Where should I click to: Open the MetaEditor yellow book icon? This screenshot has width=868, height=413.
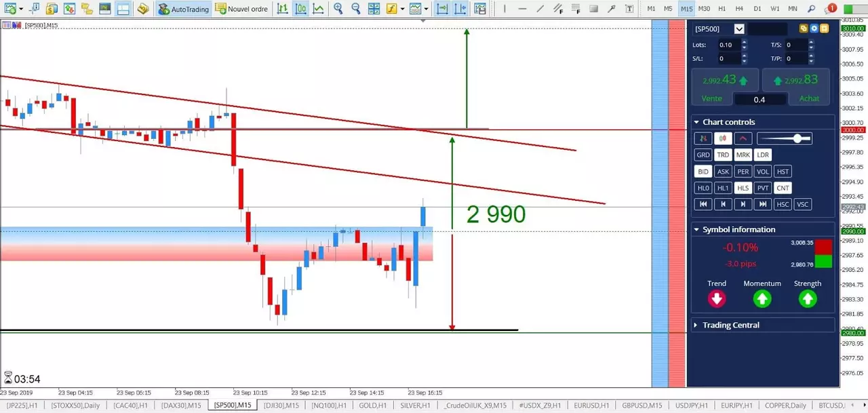(142, 9)
